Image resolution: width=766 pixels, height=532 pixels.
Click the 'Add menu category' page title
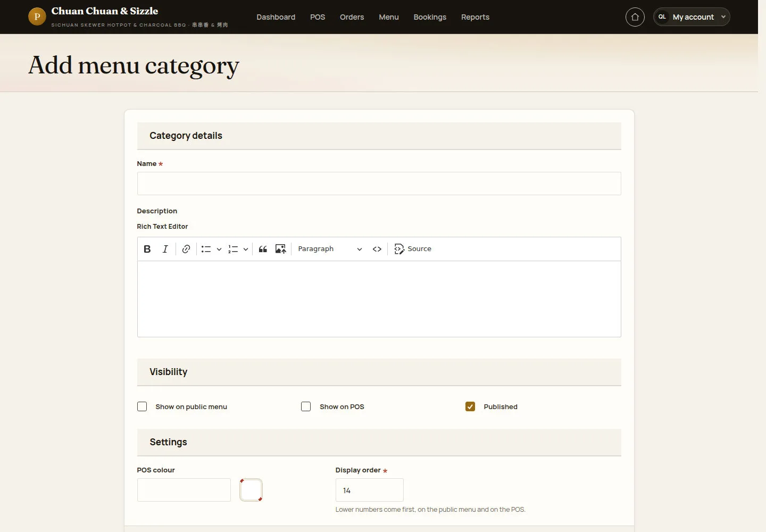(x=134, y=66)
